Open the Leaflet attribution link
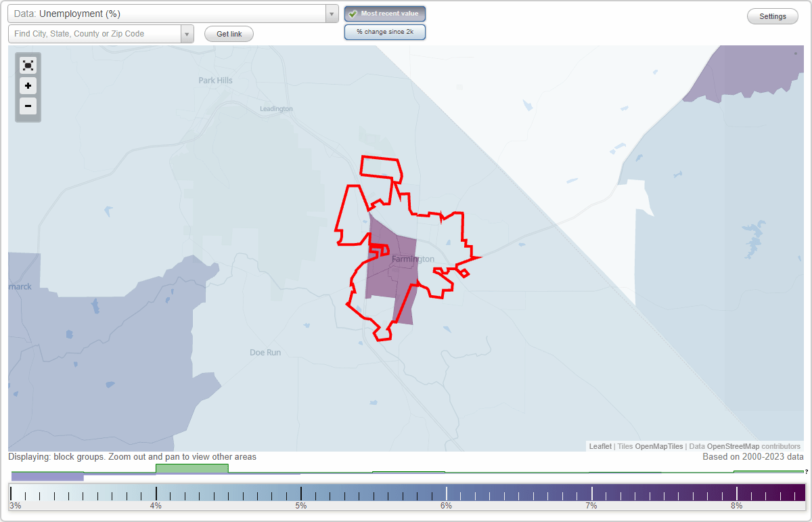The height and width of the screenshot is (522, 812). (600, 446)
